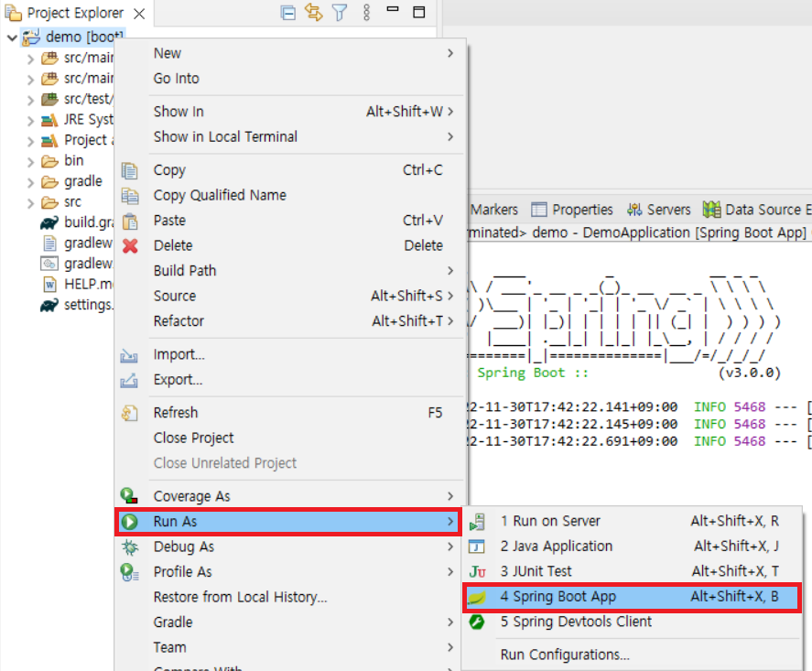Open the Source submenu
Screen dimensions: 812x671
290,297
